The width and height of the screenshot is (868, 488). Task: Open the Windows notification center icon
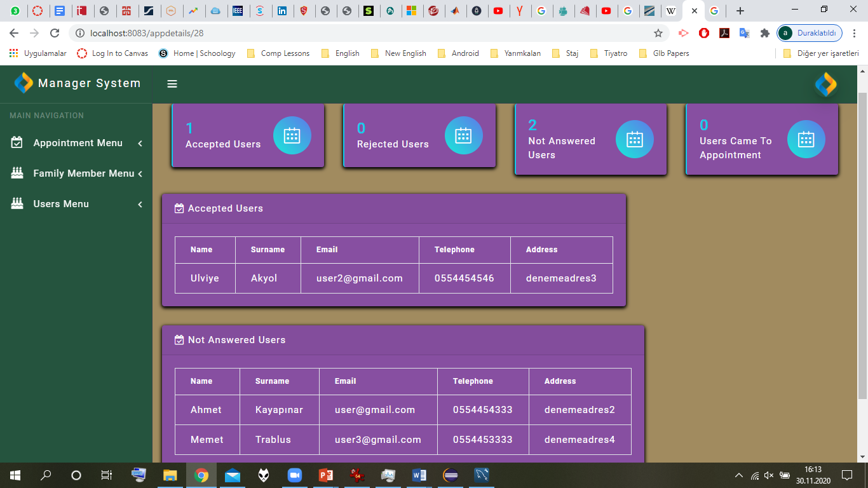coord(847,475)
